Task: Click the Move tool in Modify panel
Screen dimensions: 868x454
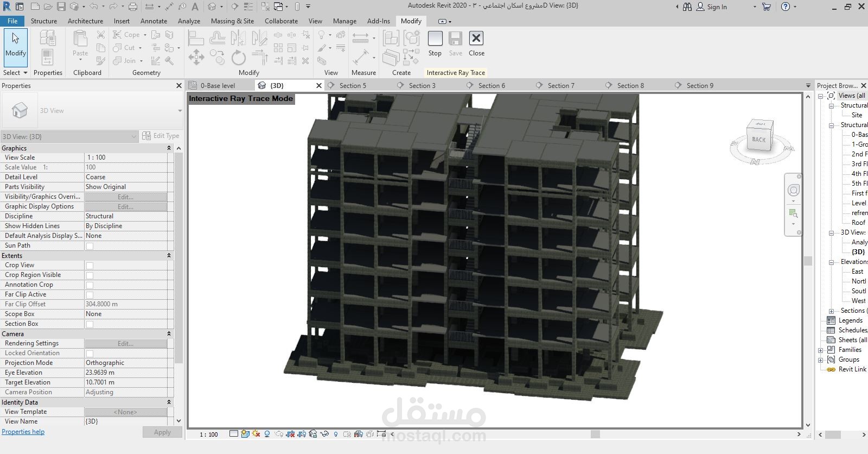Action: point(196,57)
